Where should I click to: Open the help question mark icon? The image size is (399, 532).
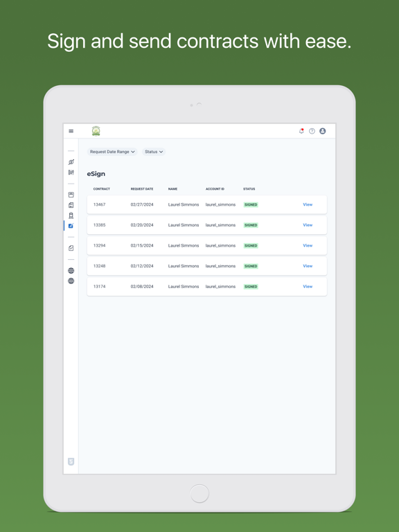click(312, 131)
